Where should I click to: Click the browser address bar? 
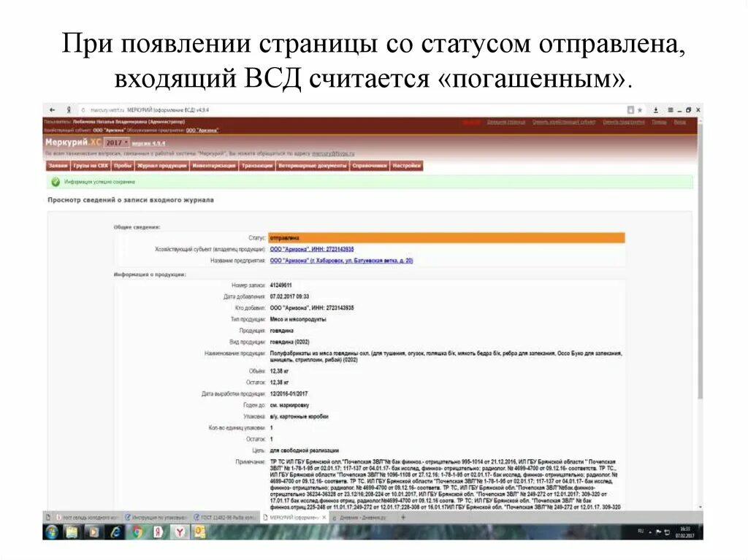click(x=353, y=110)
